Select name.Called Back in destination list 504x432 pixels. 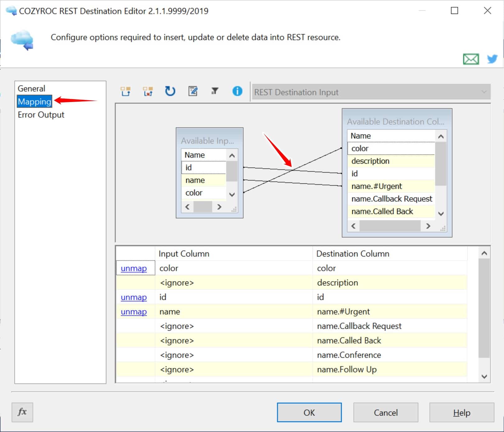coord(391,211)
